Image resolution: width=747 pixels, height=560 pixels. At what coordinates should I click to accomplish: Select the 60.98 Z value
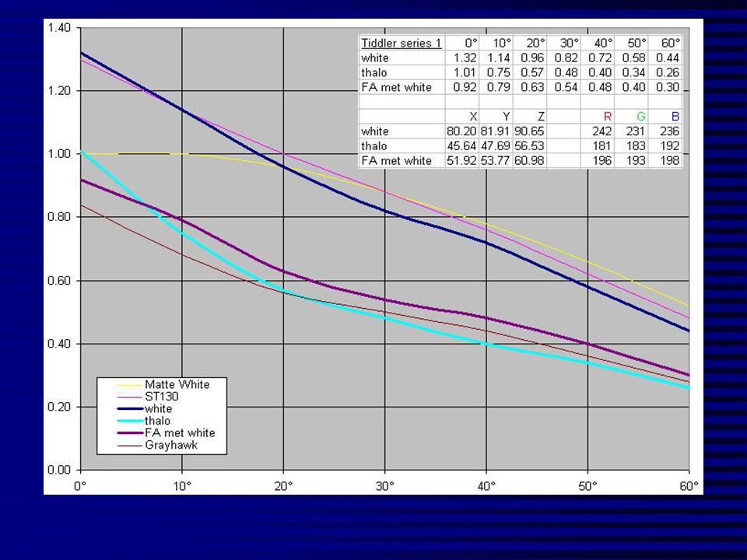tap(529, 160)
